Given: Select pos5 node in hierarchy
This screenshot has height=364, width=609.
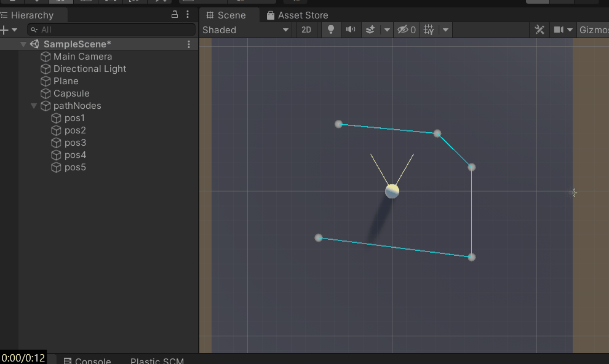Looking at the screenshot, I should pyautogui.click(x=75, y=167).
